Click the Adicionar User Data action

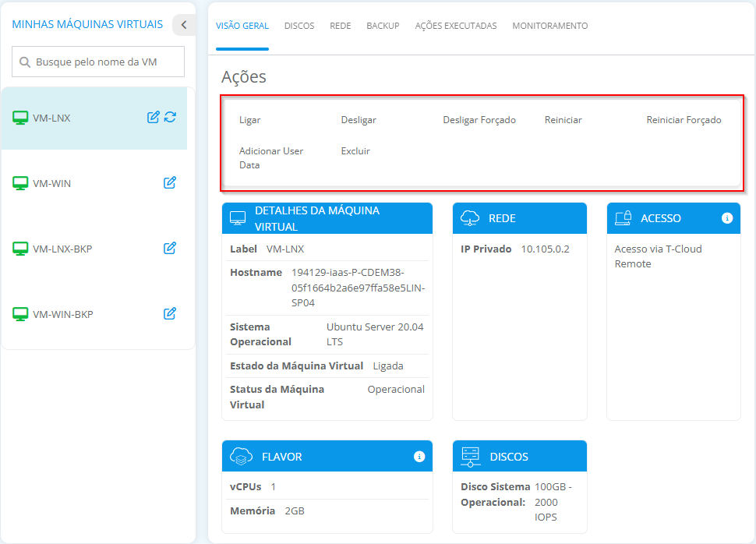271,157
